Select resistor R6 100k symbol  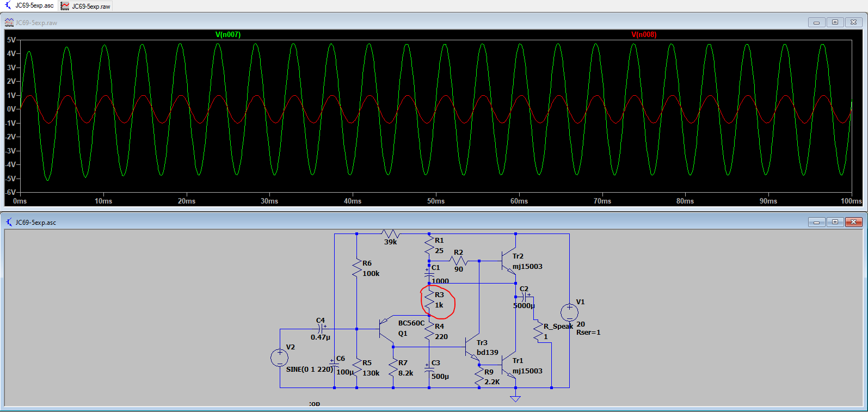[357, 269]
